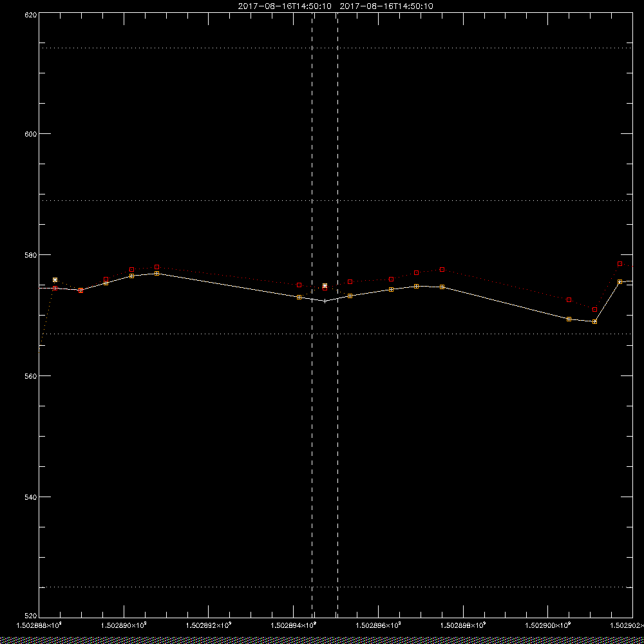
Task: Click the dotted horizontal line near 589
Action: pos(336,200)
